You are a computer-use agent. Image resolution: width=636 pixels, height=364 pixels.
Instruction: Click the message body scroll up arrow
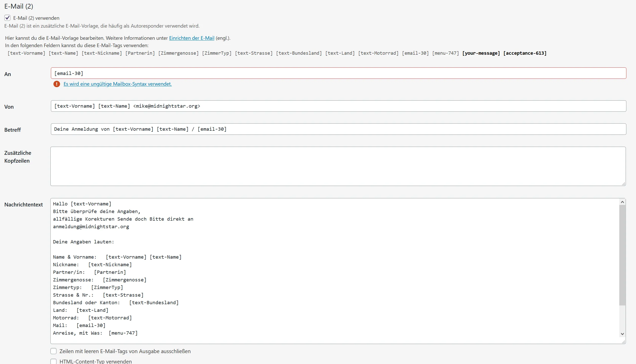pos(622,202)
